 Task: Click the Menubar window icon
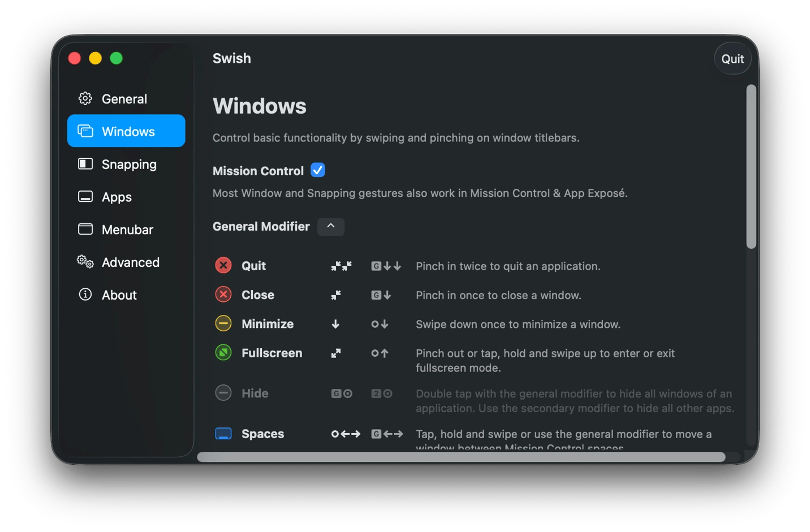click(x=85, y=229)
